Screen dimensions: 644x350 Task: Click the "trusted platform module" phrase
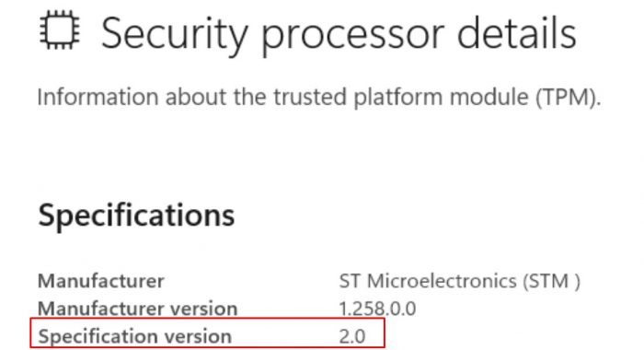click(x=401, y=98)
